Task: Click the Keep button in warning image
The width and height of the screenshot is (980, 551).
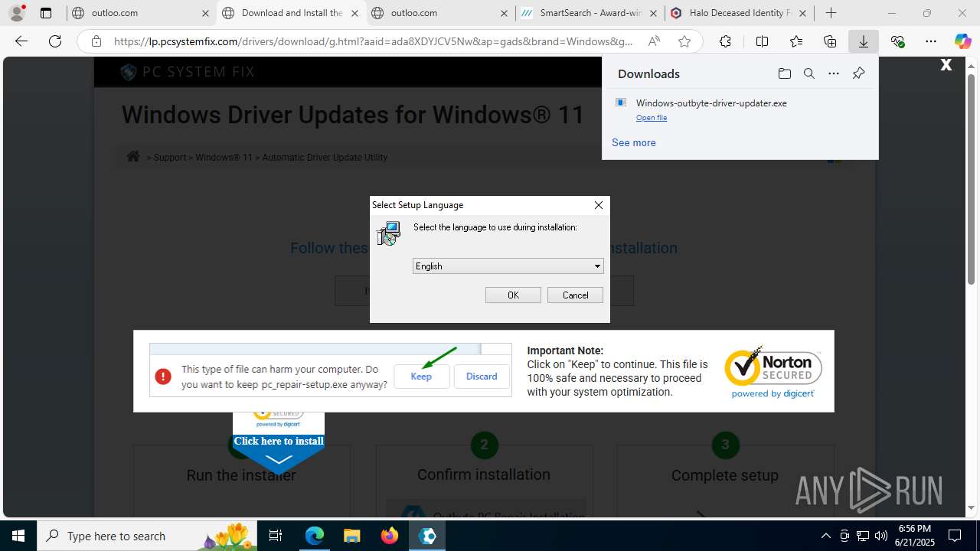Action: [x=421, y=376]
